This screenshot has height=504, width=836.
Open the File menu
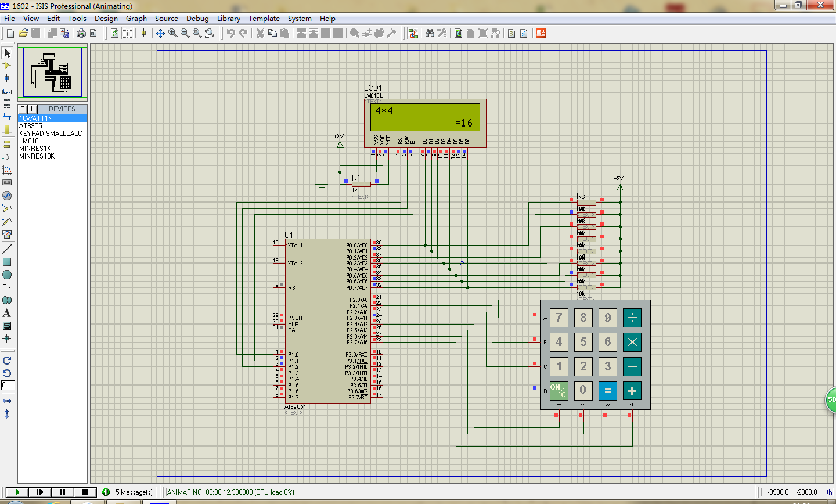(10, 19)
